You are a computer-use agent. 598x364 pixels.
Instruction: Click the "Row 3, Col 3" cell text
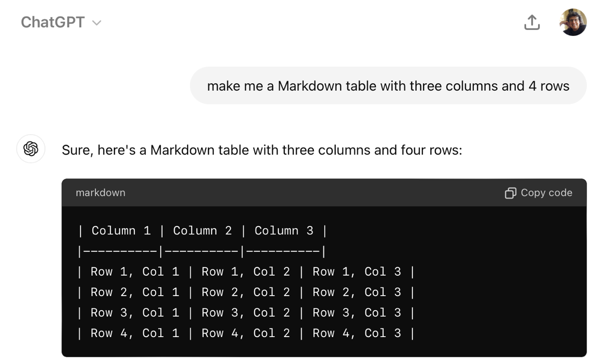356,313
